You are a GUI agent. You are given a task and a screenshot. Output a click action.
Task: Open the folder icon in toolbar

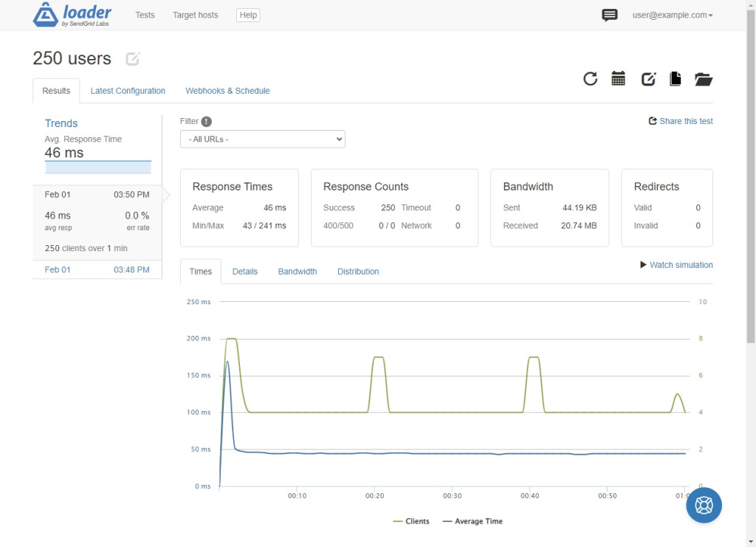pos(704,79)
